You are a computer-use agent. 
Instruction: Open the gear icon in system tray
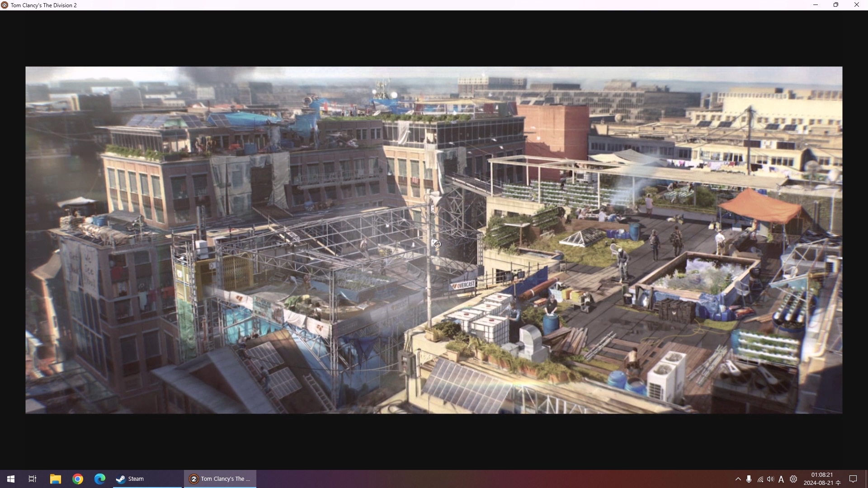(793, 479)
